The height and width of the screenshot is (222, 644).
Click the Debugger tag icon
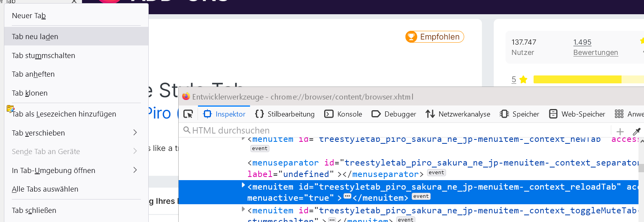376,114
